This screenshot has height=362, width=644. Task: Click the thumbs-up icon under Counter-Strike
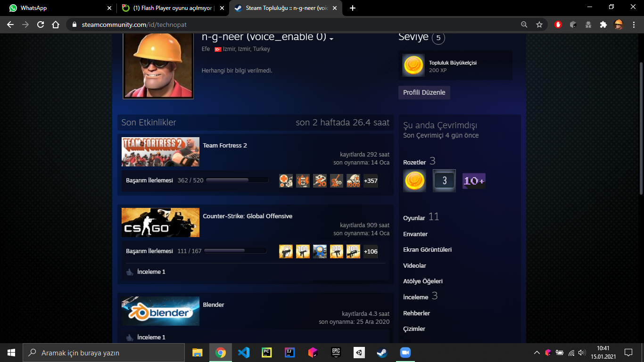click(x=130, y=272)
